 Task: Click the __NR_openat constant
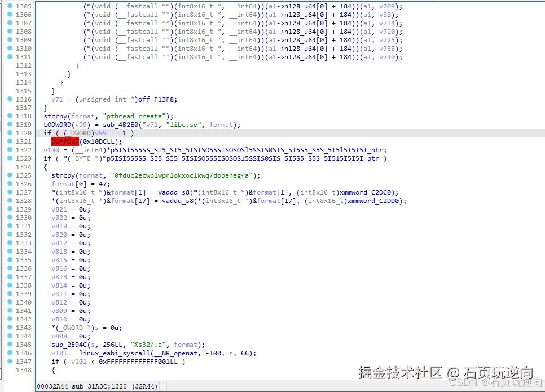(x=175, y=353)
